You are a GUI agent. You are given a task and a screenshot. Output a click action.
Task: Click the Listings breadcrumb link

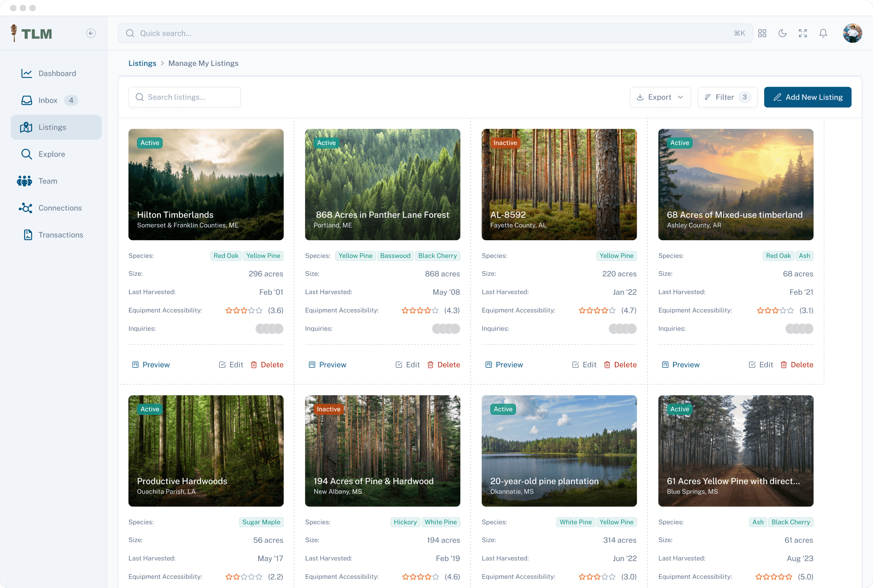[142, 63]
